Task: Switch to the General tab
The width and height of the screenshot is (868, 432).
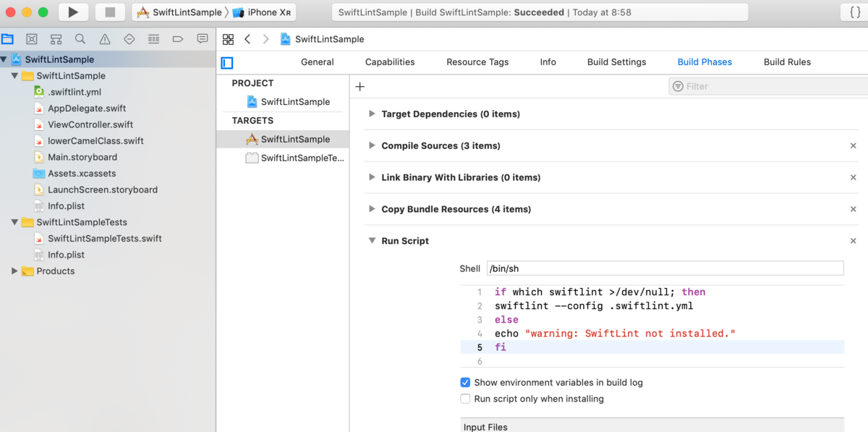Action: point(318,62)
